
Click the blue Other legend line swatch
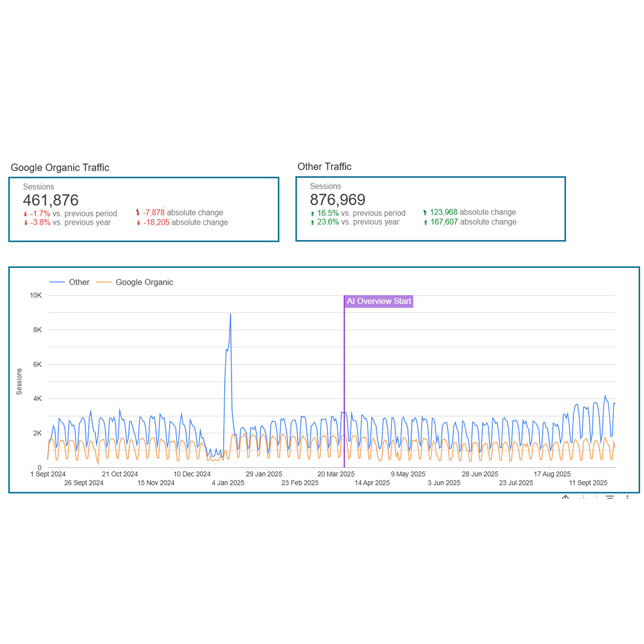57,282
